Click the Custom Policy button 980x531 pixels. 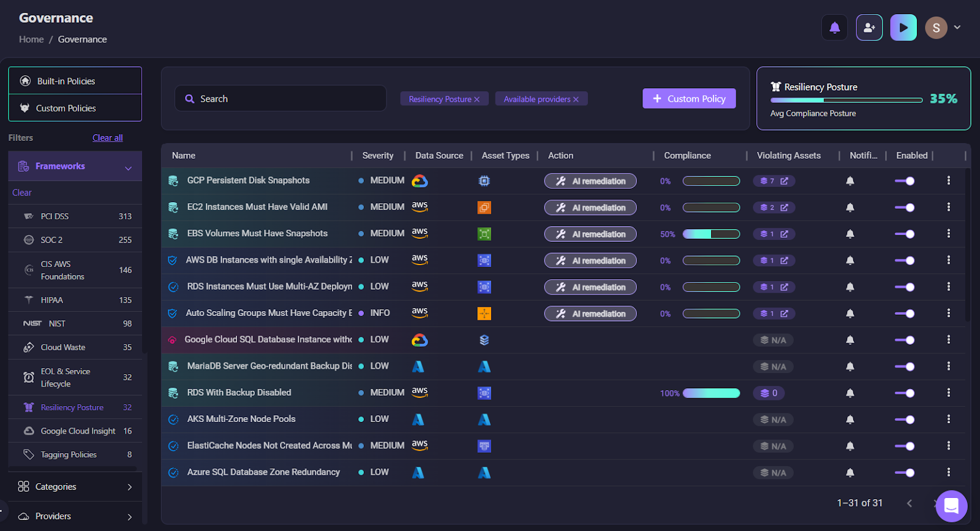[689, 99]
